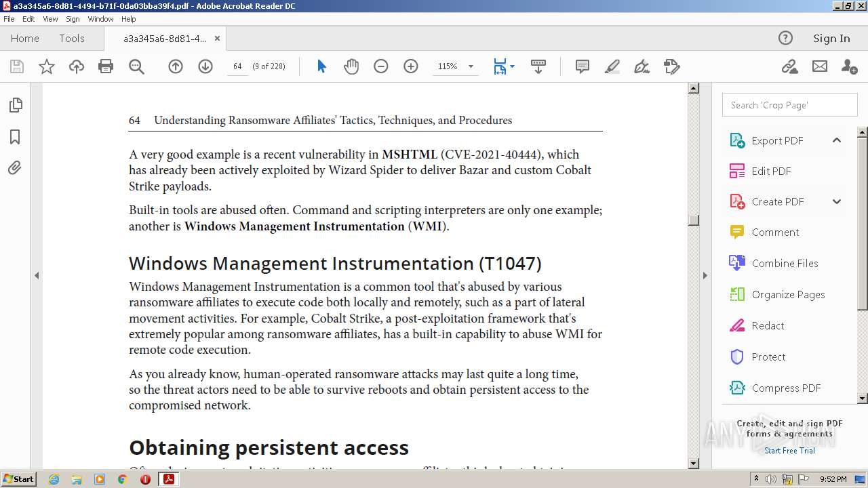Add a sticky note comment
Screen dimensions: 868x488
582,66
